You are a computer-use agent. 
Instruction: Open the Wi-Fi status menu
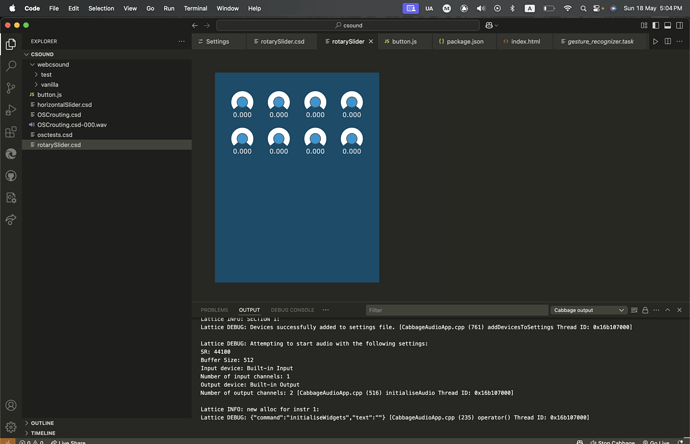568,8
